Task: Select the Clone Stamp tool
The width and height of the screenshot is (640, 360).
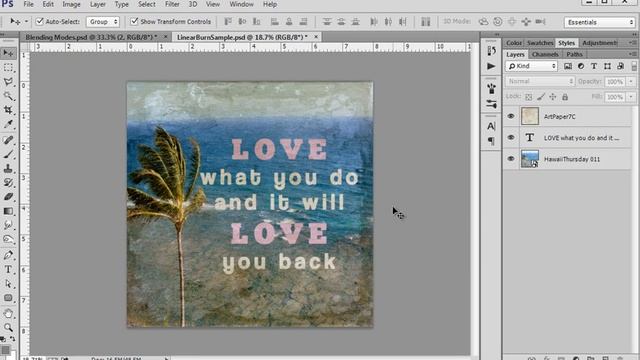Action: coord(8,168)
